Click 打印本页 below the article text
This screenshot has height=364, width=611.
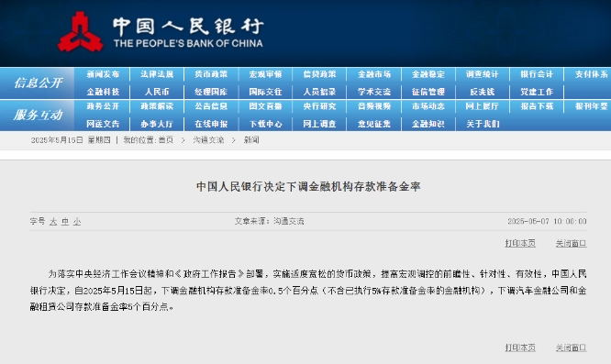[x=520, y=347]
